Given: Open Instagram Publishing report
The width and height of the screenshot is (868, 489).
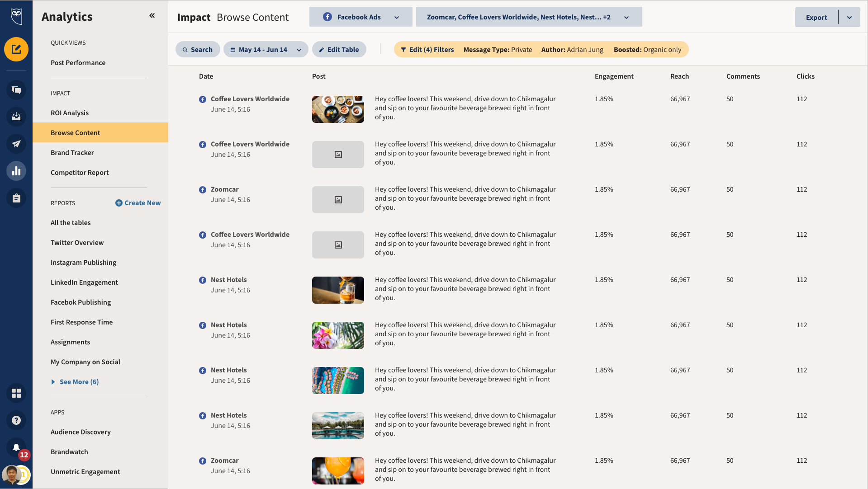Looking at the screenshot, I should tap(84, 263).
